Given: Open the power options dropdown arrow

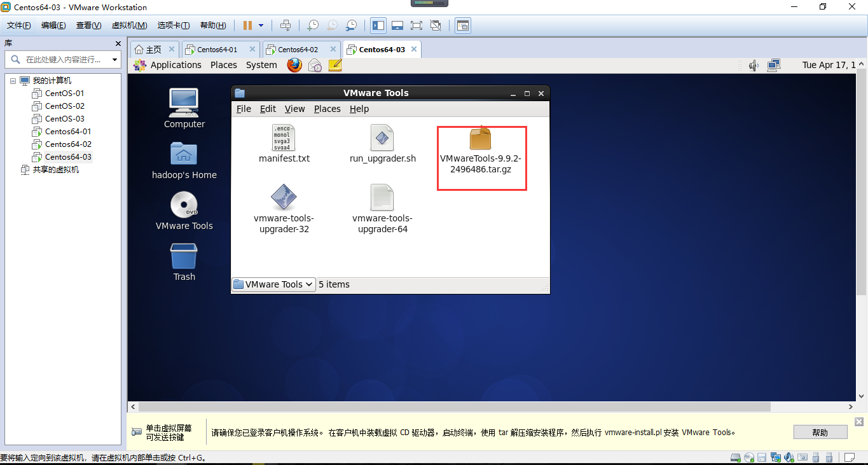Looking at the screenshot, I should [261, 25].
